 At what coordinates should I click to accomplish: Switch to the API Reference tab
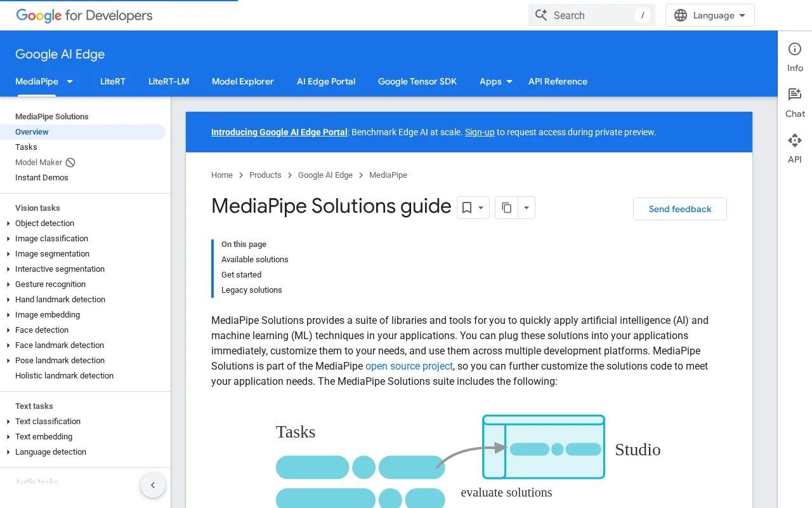click(558, 81)
